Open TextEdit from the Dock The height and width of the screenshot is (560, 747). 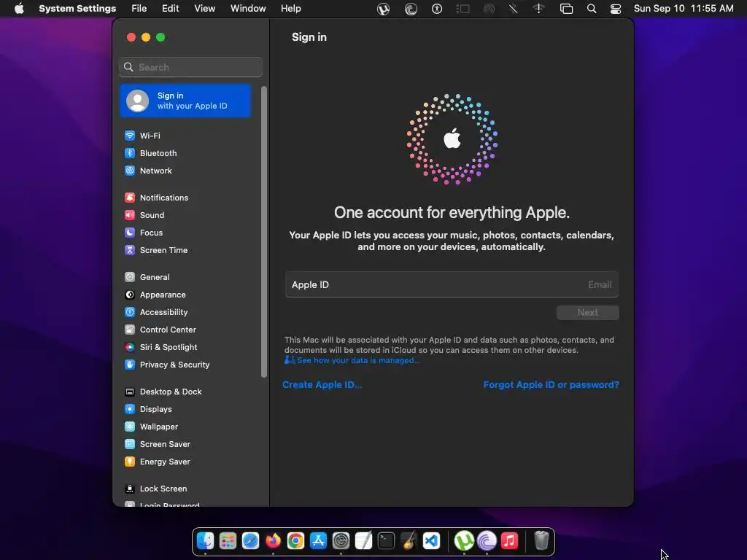[363, 541]
